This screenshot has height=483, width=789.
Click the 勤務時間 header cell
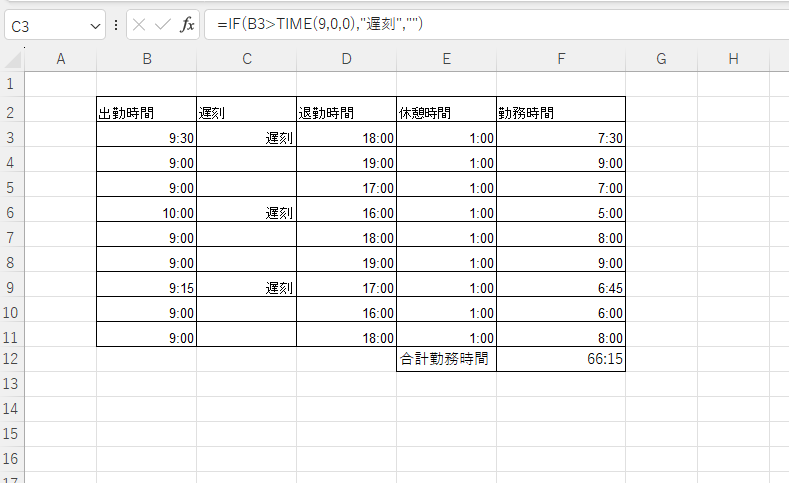[x=561, y=109]
